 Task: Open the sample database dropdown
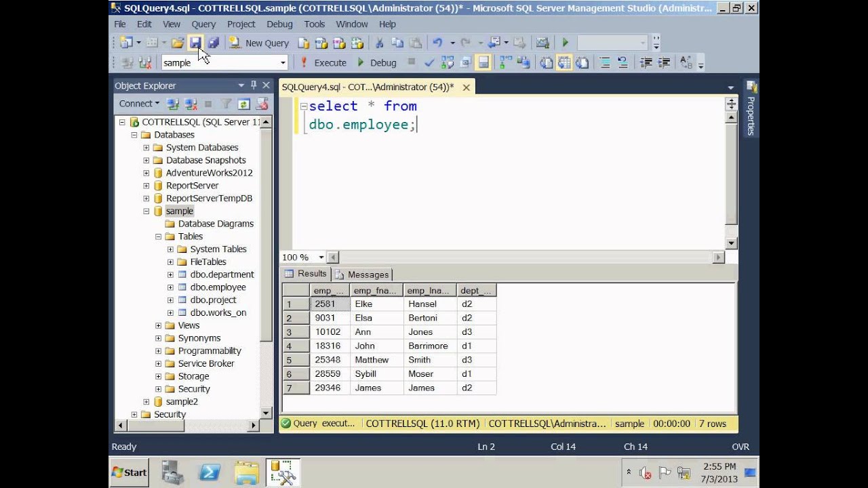(283, 62)
